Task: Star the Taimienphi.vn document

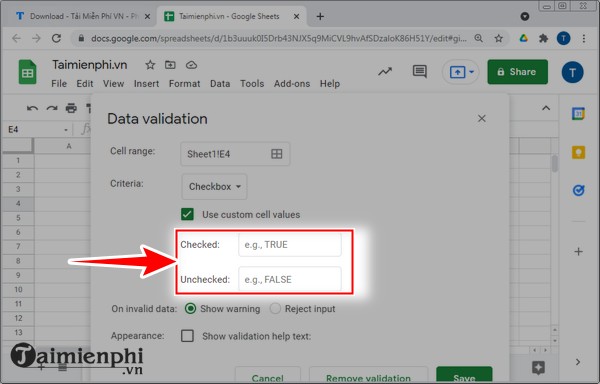Action: coord(150,65)
